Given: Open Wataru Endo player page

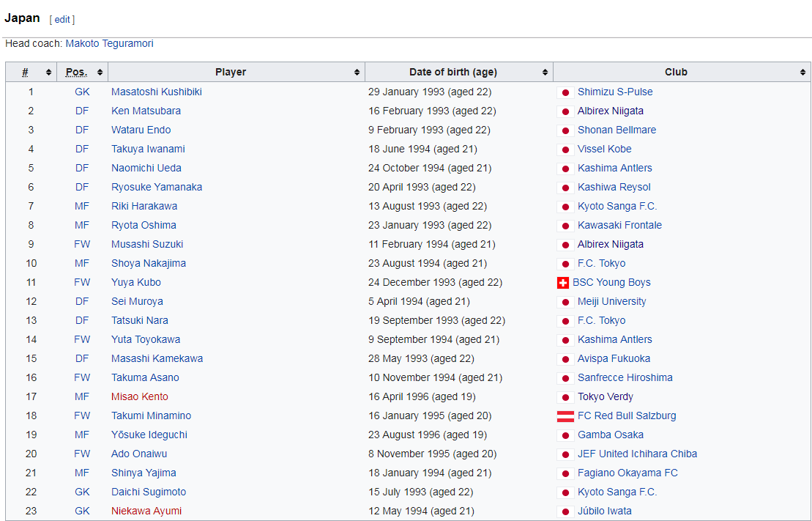Looking at the screenshot, I should pyautogui.click(x=141, y=130).
